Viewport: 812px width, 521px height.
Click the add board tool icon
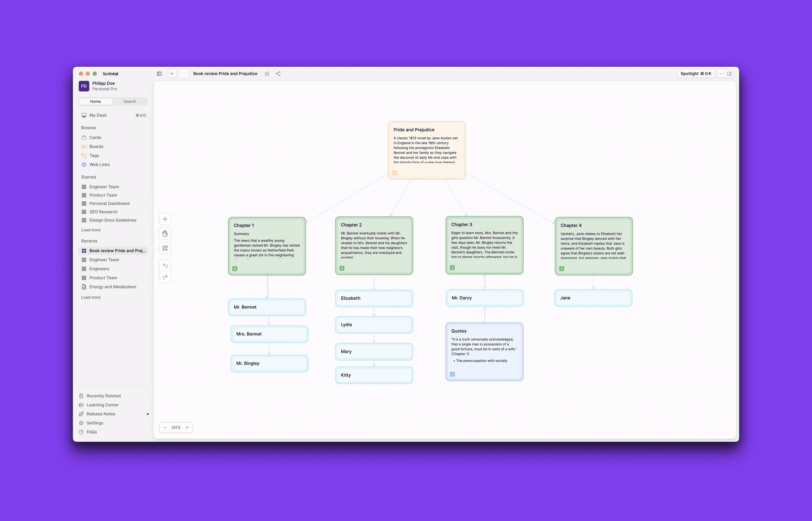[165, 248]
